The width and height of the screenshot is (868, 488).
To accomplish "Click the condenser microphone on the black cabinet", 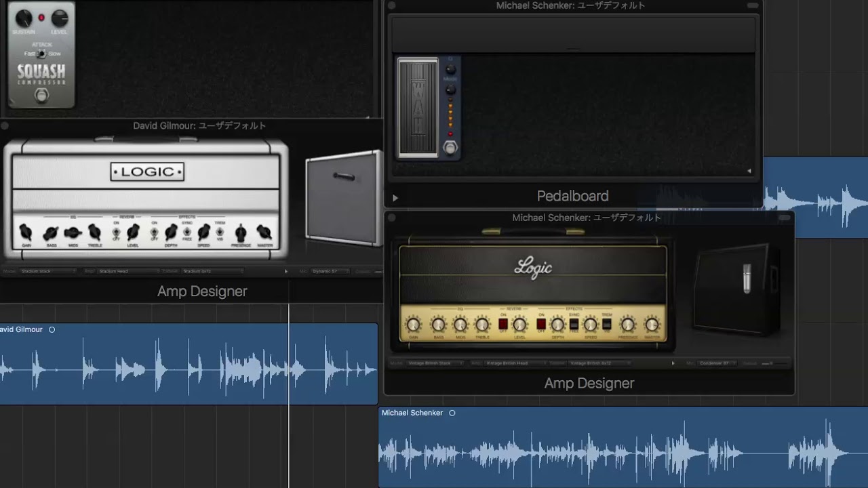I will [747, 279].
